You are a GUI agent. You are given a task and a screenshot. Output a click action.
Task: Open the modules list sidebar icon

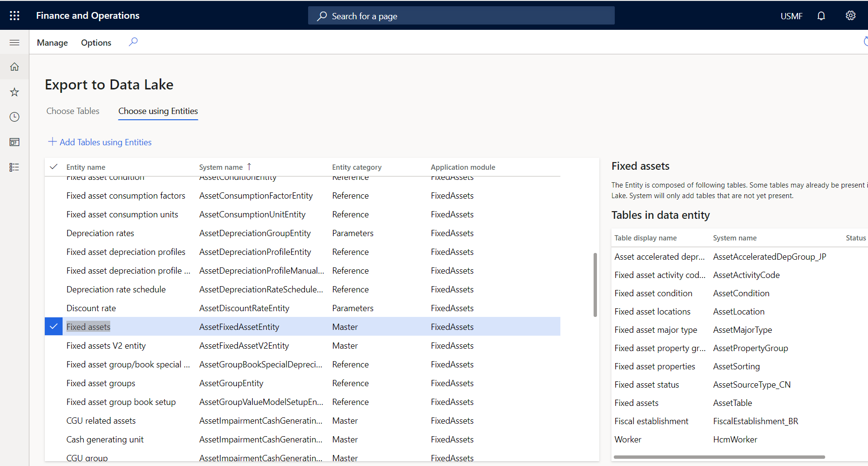(14, 167)
